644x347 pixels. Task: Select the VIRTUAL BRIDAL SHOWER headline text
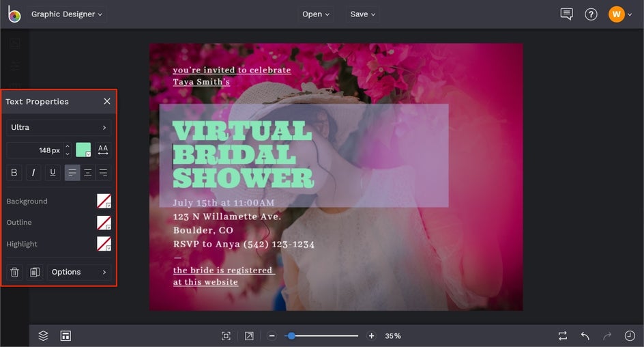click(x=243, y=154)
